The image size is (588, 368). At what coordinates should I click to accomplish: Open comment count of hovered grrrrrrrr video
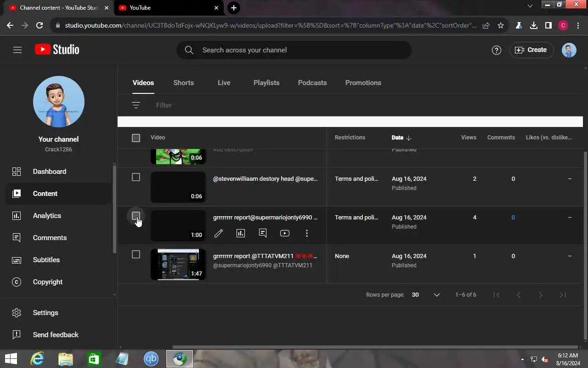[513, 218]
